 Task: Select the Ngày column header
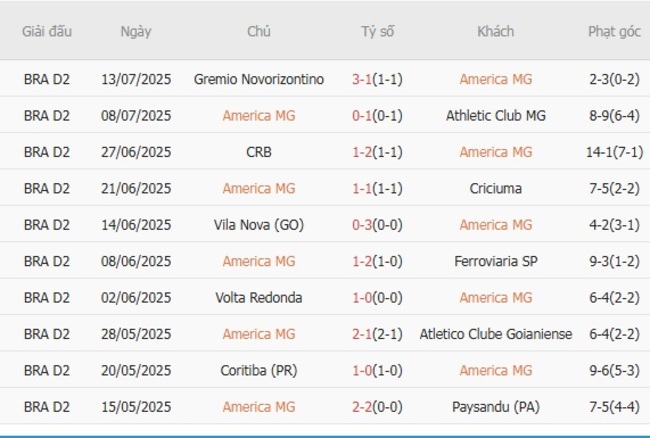[136, 31]
